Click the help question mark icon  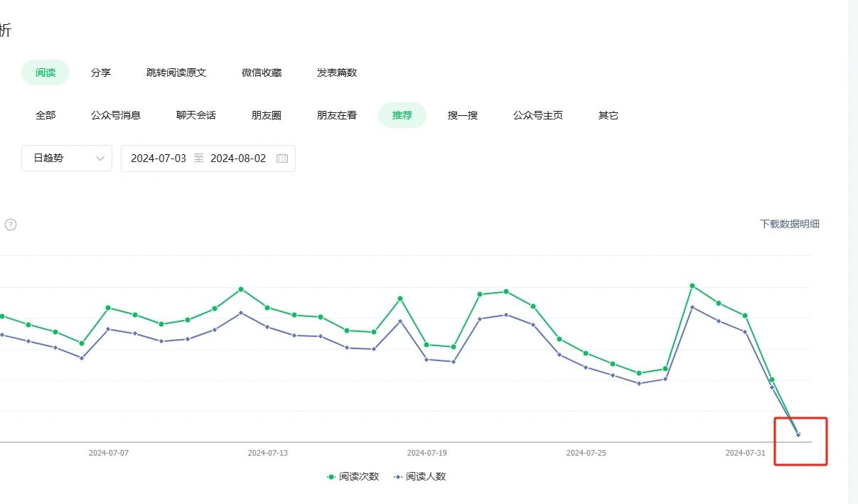click(x=11, y=225)
